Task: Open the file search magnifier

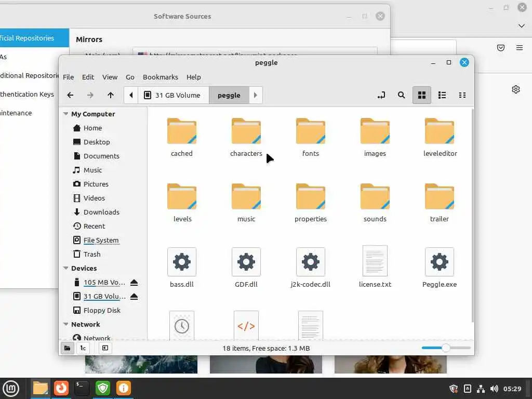Action: pyautogui.click(x=402, y=96)
